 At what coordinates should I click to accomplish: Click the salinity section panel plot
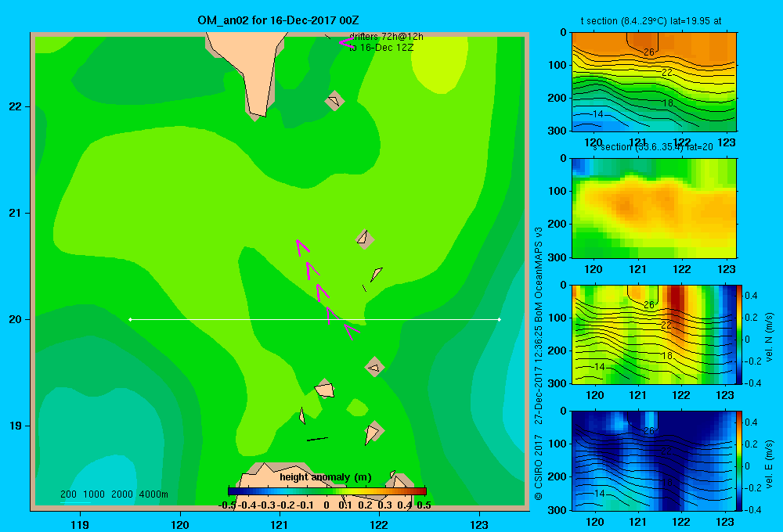(654, 207)
